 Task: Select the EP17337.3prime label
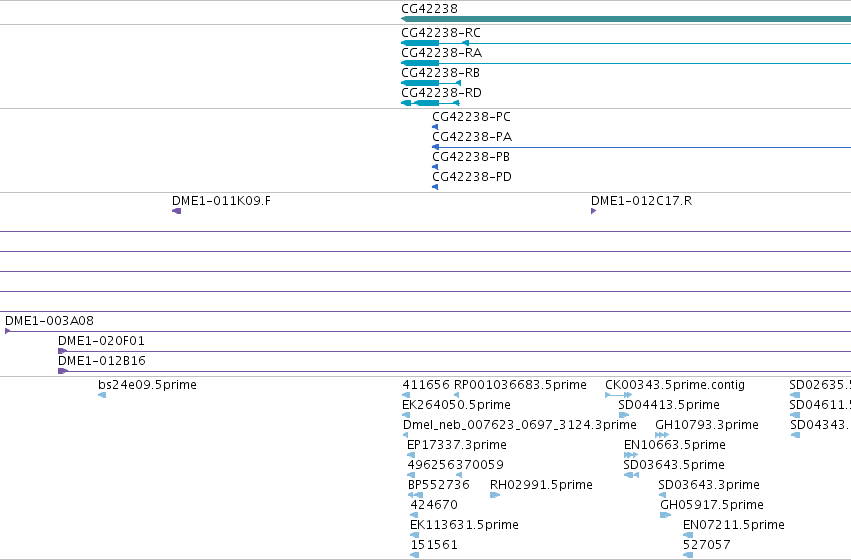[x=456, y=445]
